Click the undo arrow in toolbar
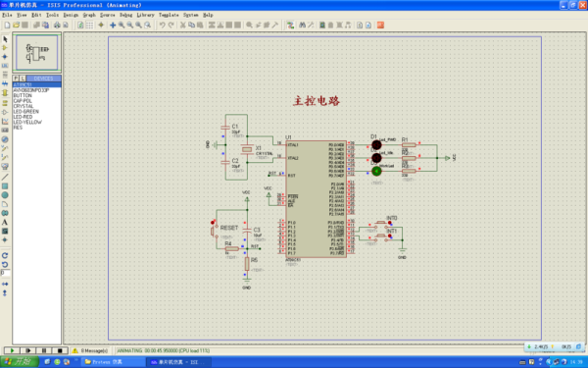Image resolution: width=588 pixels, height=368 pixels. [162, 26]
